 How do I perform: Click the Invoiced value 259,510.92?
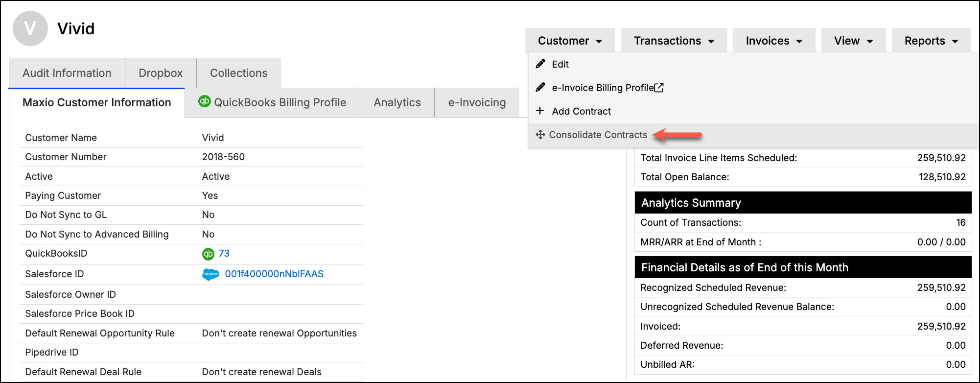click(x=941, y=326)
